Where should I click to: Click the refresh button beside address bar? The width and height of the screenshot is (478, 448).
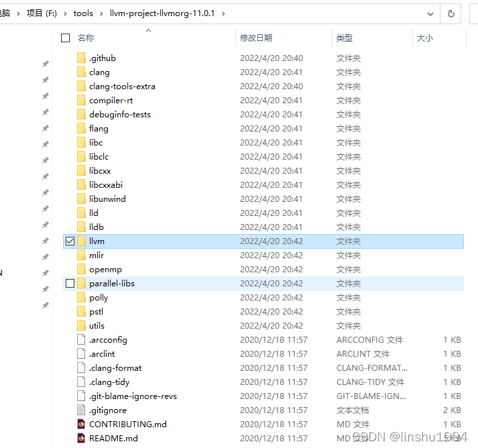click(x=451, y=13)
